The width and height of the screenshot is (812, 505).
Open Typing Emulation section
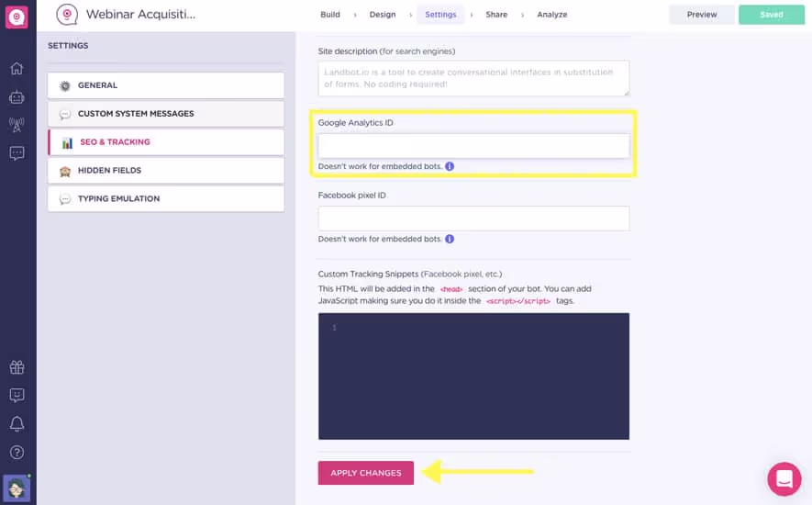pos(166,198)
